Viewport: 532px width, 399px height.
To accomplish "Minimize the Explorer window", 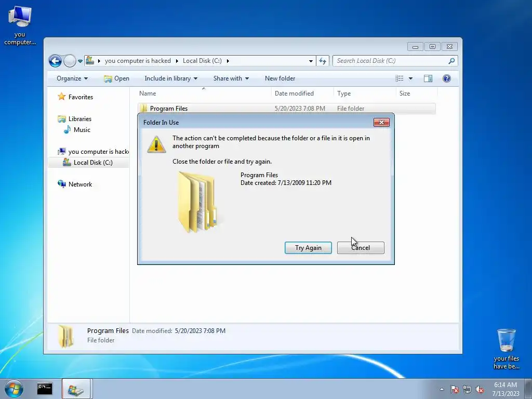I will click(415, 46).
